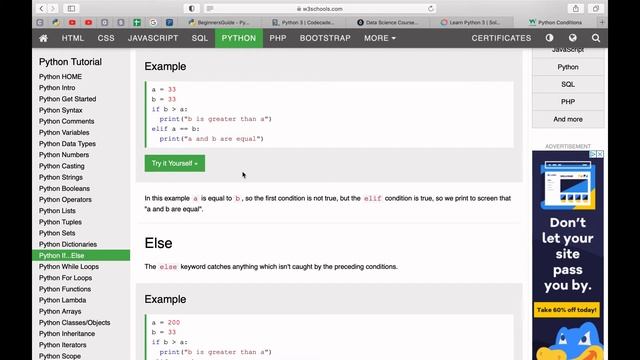640x360 pixels.
Task: Go back with Safari's back arrow
Action: [42, 9]
